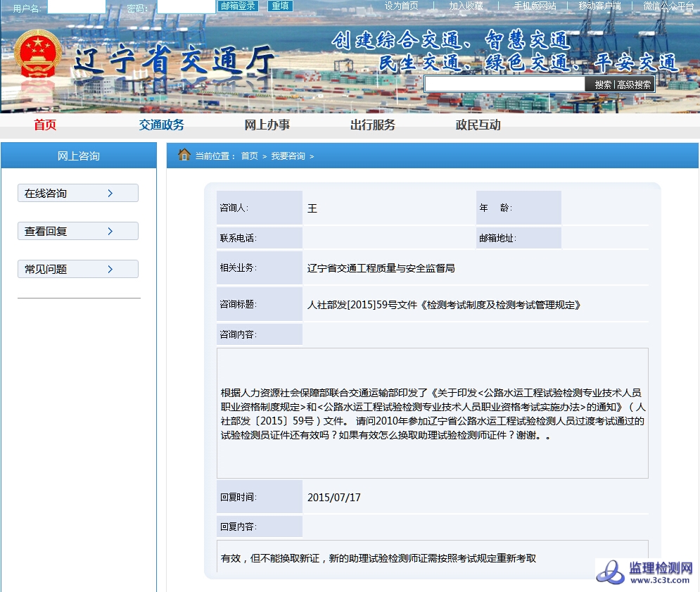Click the arrow beside 在线咨询
700x592 pixels.
tap(110, 194)
